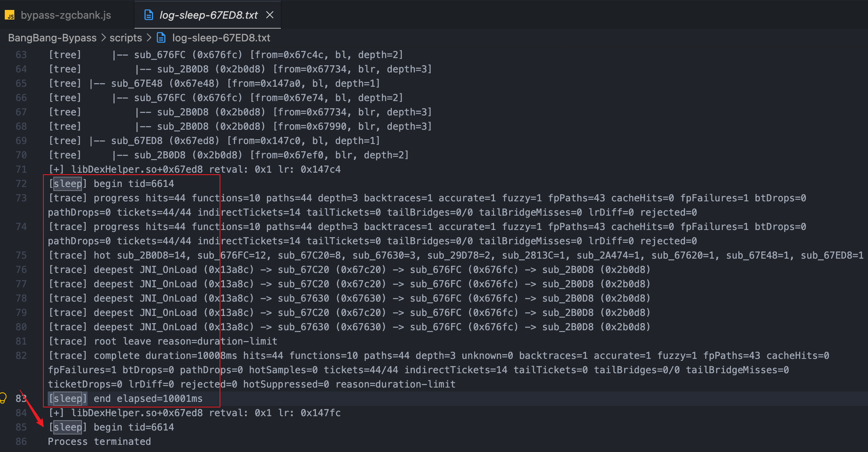The image size is (868, 452).
Task: Click the text file icon on log-sleep-67ED8.txt tab
Action: (149, 15)
